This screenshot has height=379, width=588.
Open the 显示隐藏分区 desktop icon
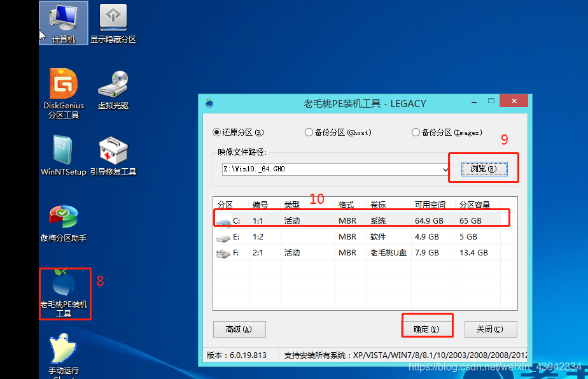(113, 23)
